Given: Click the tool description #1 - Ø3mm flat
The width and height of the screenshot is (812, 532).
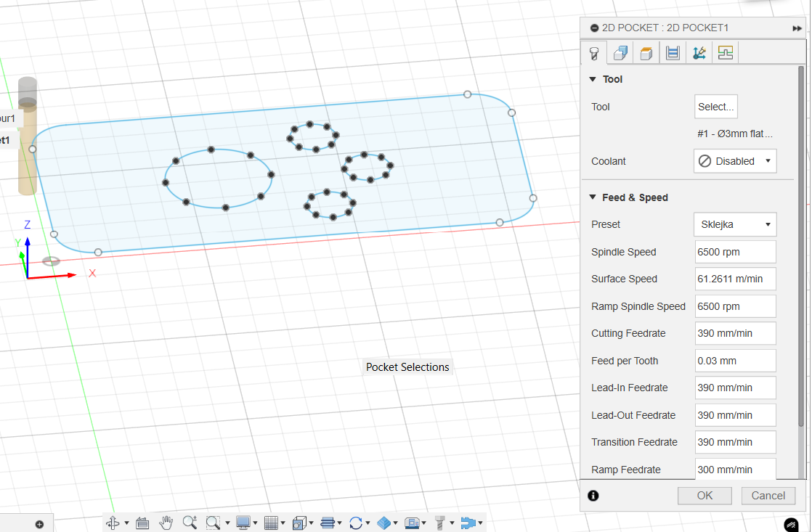Looking at the screenshot, I should pos(734,134).
